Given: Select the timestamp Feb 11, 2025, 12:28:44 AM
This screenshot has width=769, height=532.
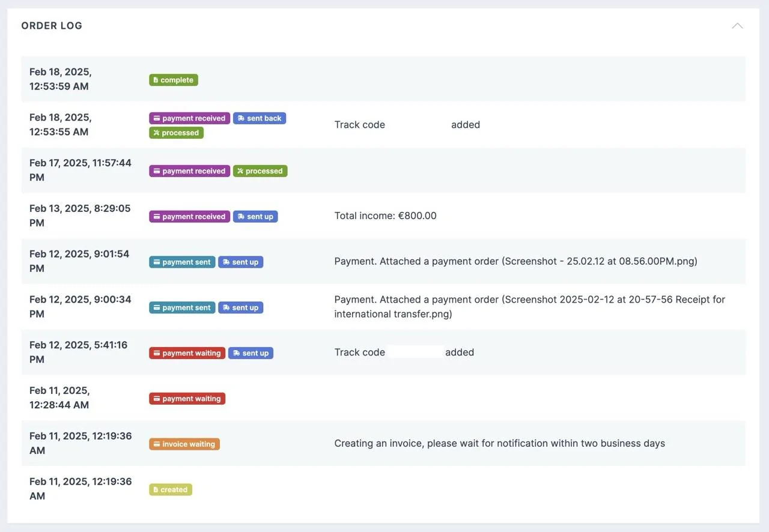Looking at the screenshot, I should point(60,397).
